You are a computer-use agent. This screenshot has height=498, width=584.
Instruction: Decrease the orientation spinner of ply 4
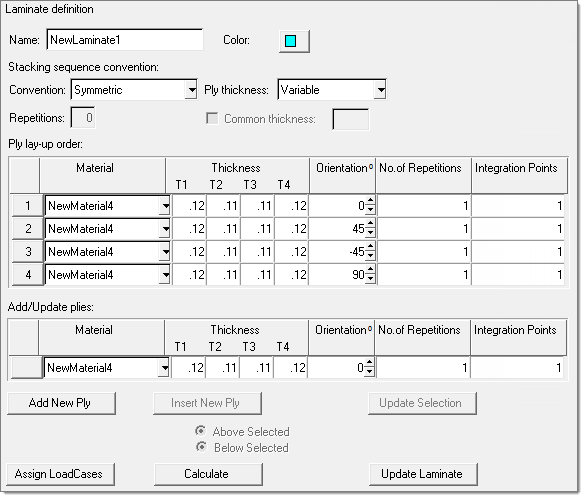point(370,279)
